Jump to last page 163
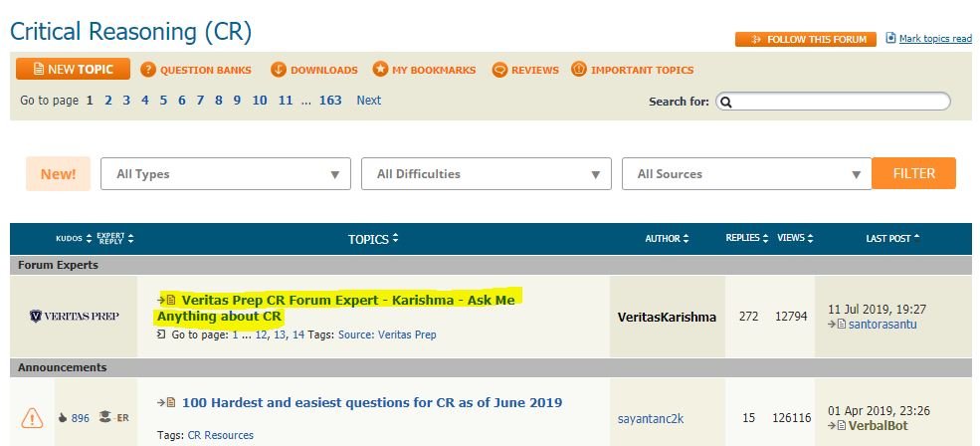The width and height of the screenshot is (980, 446). [x=330, y=101]
